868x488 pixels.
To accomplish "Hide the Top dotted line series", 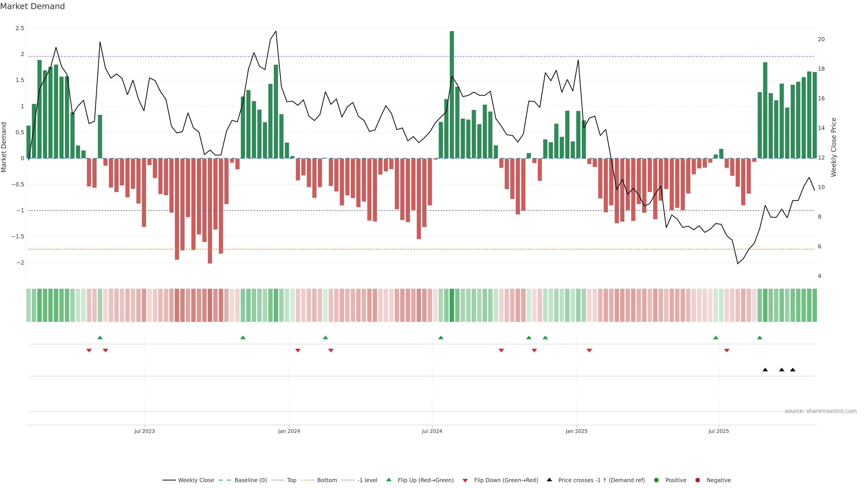I will (291, 480).
